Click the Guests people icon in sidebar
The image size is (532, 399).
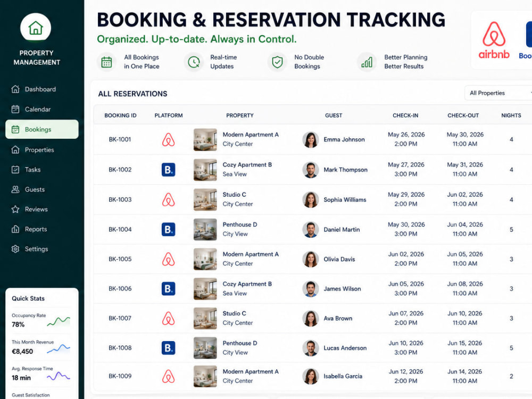[15, 189]
